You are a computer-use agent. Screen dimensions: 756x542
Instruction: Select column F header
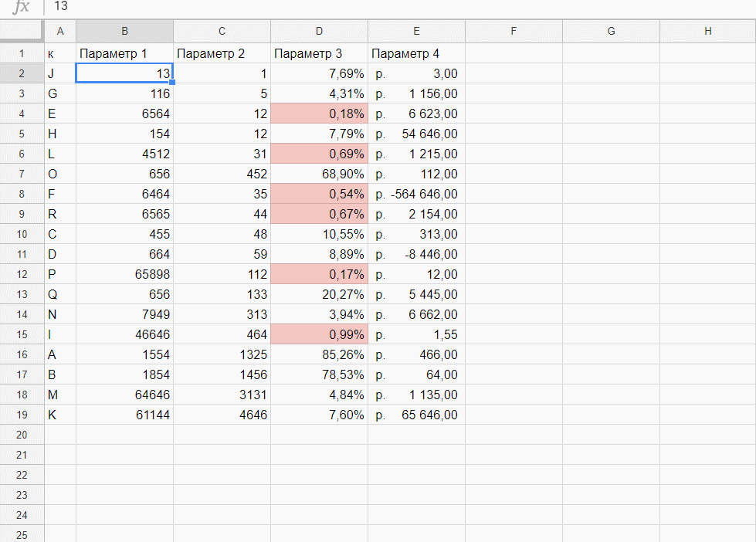(514, 31)
